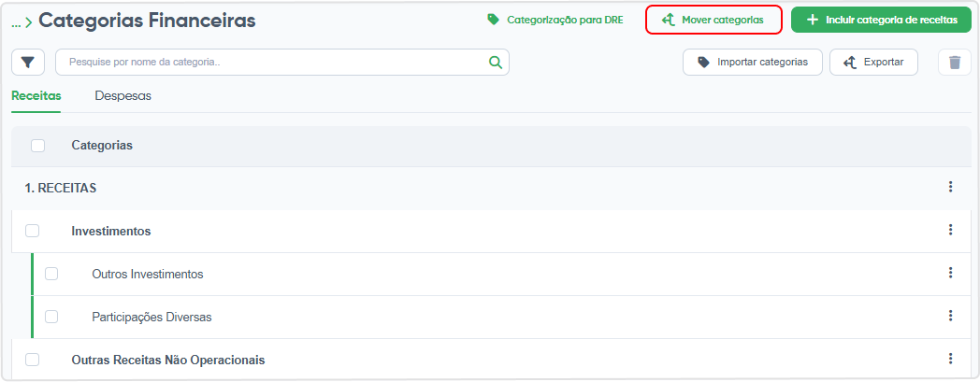
Task: Open the filter funnel icon button
Action: [28, 63]
